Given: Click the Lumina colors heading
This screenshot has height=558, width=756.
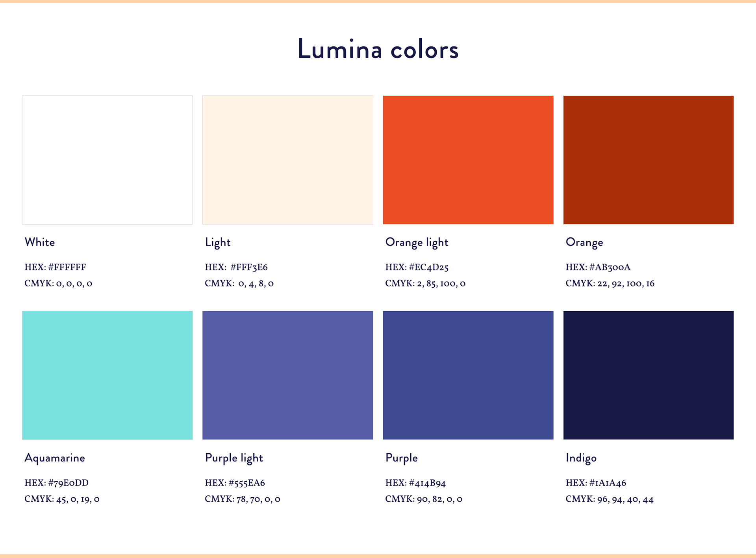Looking at the screenshot, I should tap(378, 49).
